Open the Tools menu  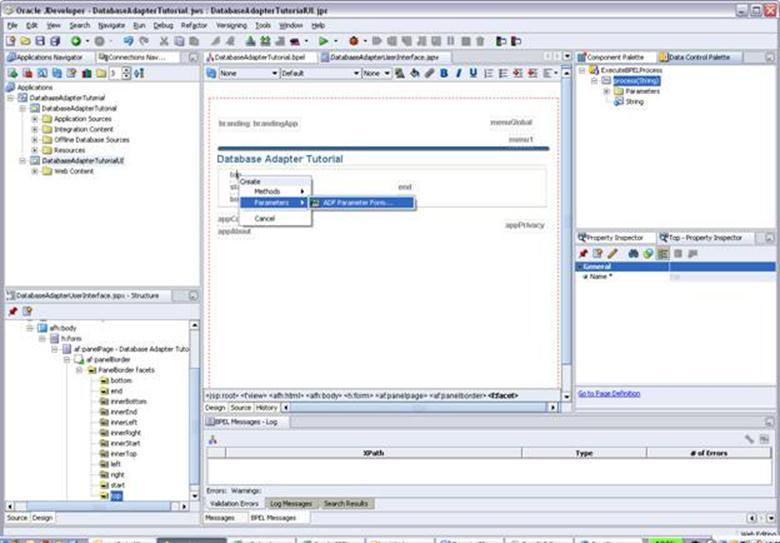click(x=263, y=25)
